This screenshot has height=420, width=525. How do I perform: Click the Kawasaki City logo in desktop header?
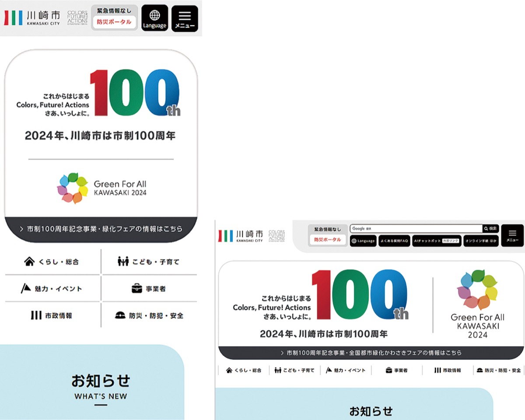point(241,236)
